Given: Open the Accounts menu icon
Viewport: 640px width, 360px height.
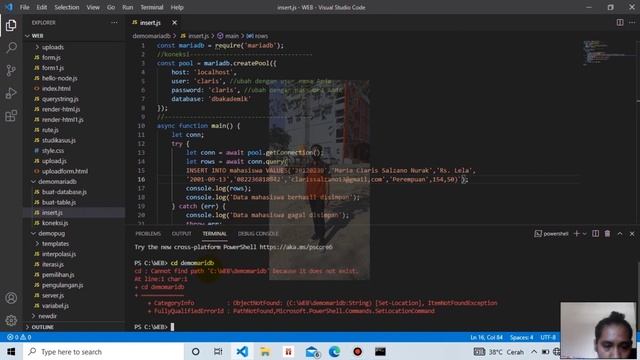Looking at the screenshot, I should click(11, 298).
